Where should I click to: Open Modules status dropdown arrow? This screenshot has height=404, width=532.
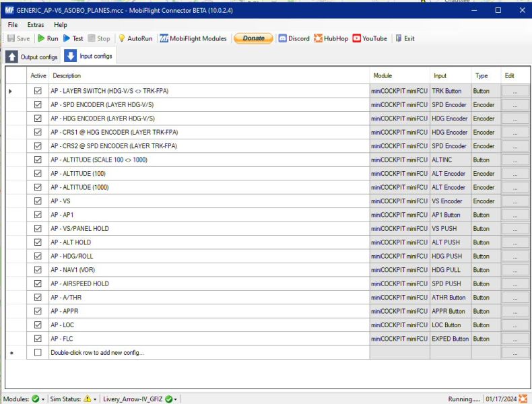[x=43, y=399]
